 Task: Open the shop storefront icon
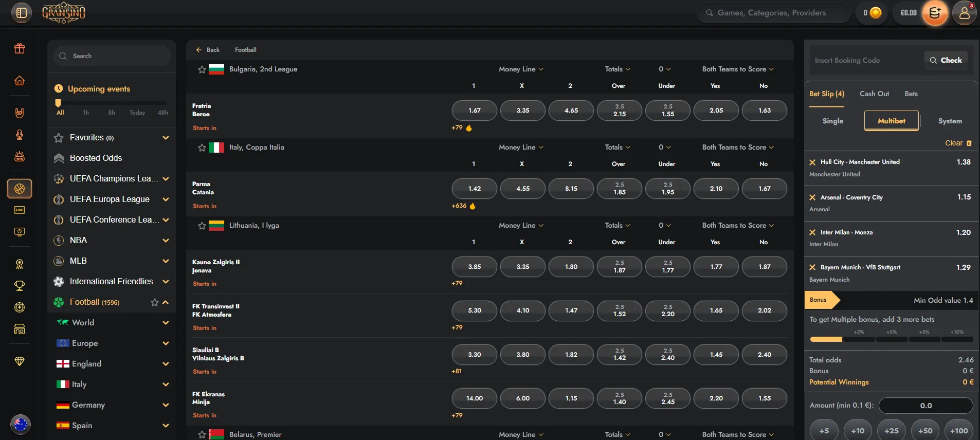(x=20, y=329)
